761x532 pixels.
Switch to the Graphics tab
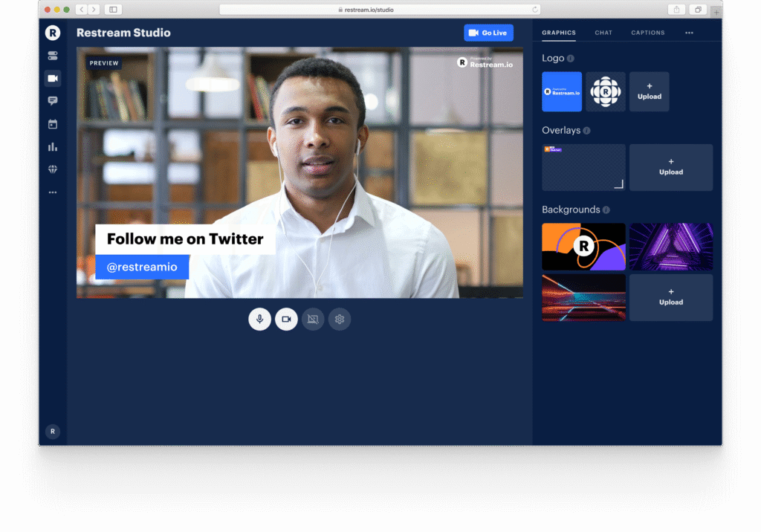pos(559,33)
